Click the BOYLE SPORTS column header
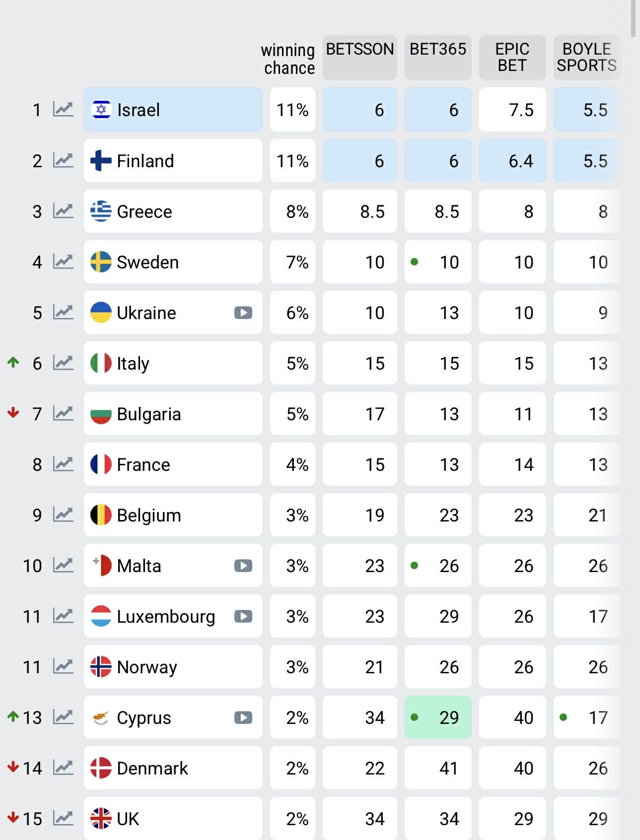This screenshot has width=640, height=840. (586, 57)
